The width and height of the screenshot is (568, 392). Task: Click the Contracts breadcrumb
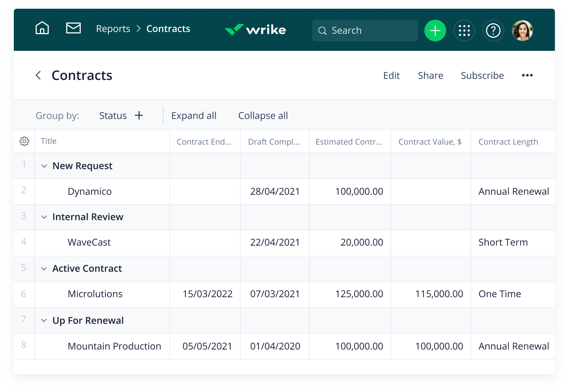(168, 29)
